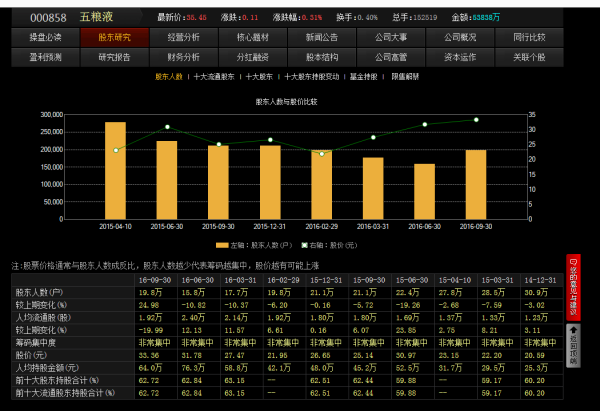Select the 股本结构 tab
600x411 pixels.
[322, 57]
